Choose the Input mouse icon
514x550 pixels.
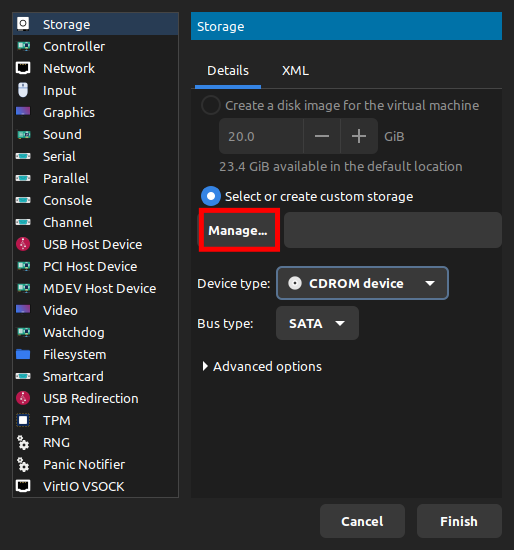[23, 90]
